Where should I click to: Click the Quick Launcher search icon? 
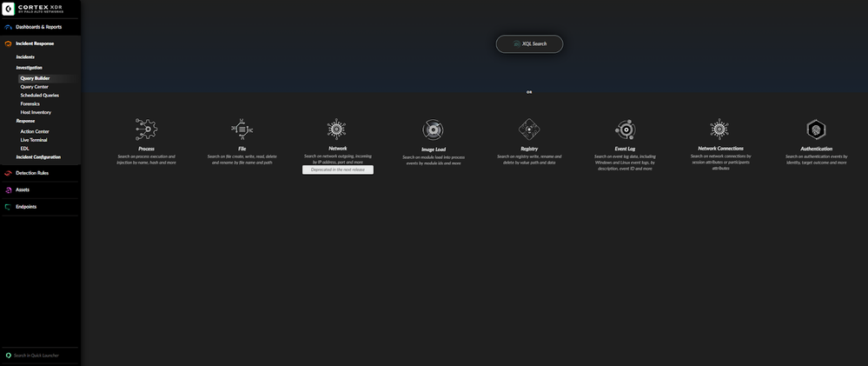(9, 356)
